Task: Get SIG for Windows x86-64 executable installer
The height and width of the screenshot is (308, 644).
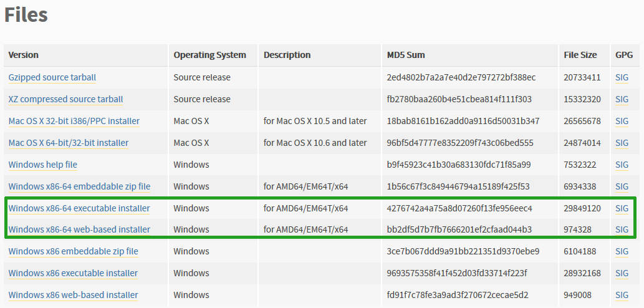Action: (x=622, y=208)
